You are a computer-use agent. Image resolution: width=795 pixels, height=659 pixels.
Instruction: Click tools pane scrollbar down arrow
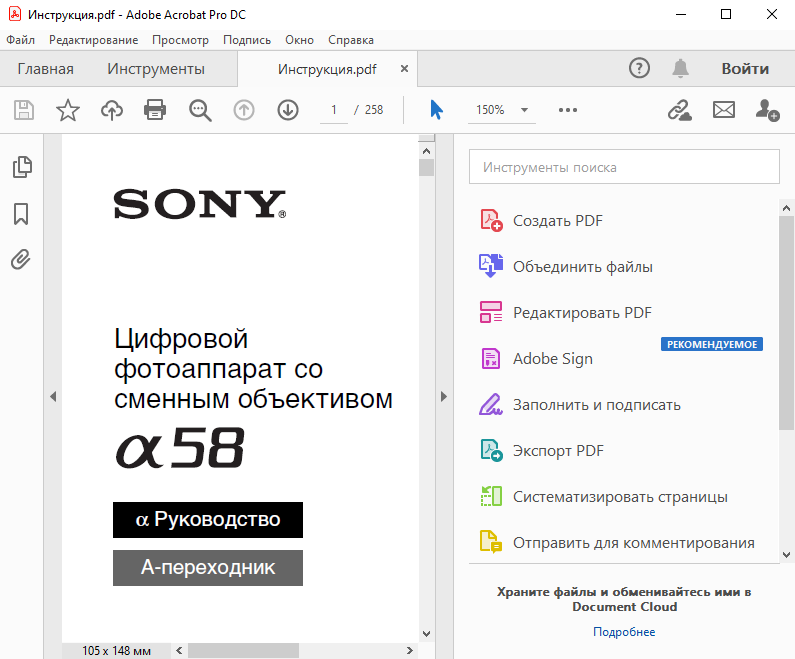pyautogui.click(x=787, y=555)
